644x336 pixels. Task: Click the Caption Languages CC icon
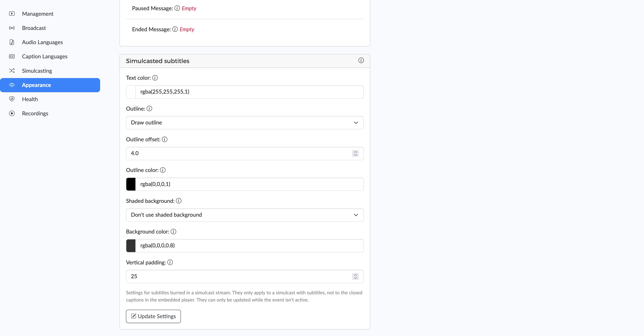click(x=12, y=56)
